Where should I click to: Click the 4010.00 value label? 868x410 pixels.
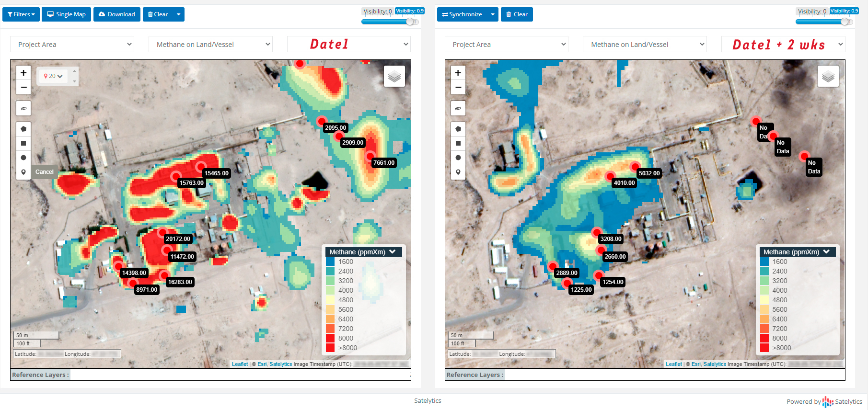(x=625, y=182)
